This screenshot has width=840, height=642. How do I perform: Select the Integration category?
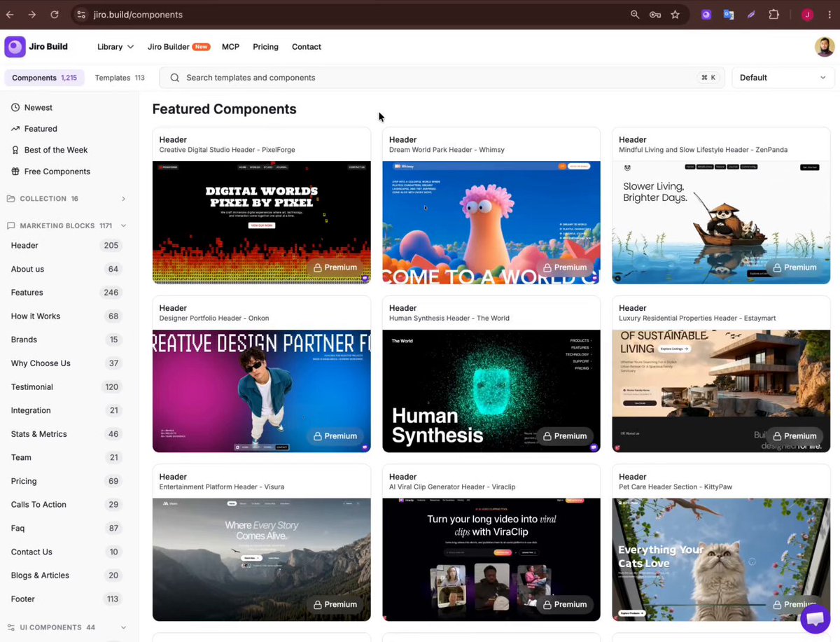point(66,410)
